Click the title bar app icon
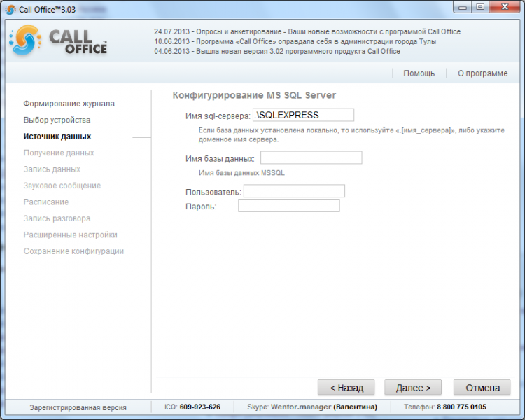This screenshot has height=420, width=525. [x=10, y=10]
